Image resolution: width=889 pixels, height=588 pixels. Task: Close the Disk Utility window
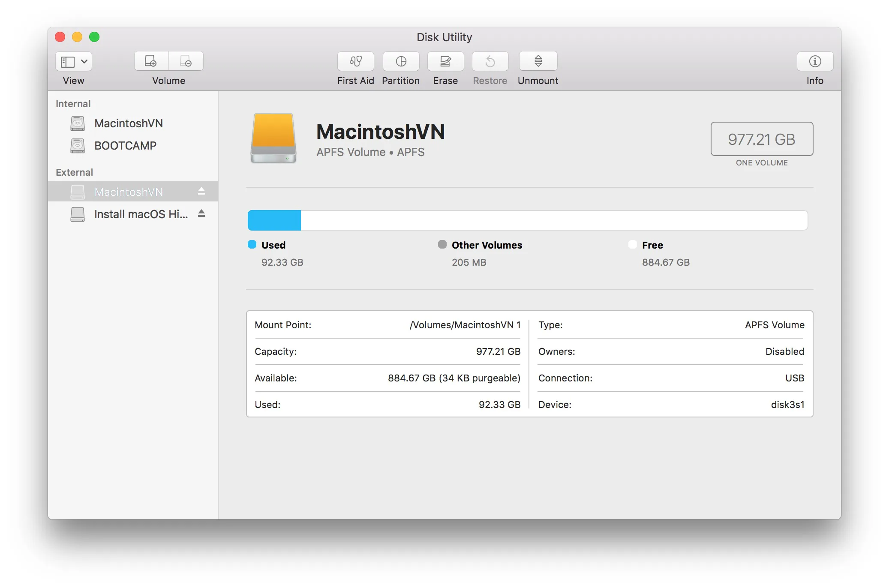tap(60, 37)
